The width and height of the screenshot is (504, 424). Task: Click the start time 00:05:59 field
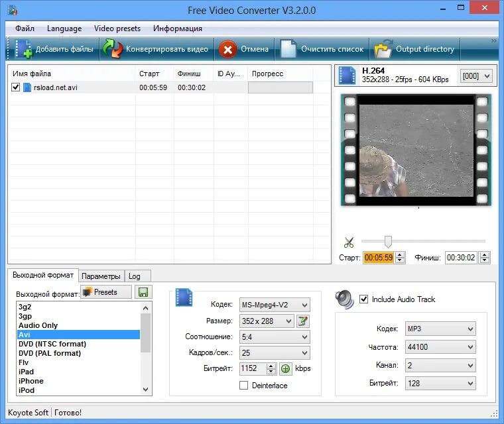pos(379,258)
